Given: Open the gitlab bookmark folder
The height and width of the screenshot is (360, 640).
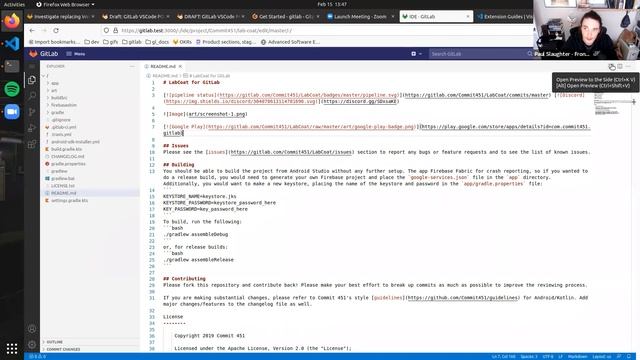Looking at the screenshot, I should click(x=132, y=42).
